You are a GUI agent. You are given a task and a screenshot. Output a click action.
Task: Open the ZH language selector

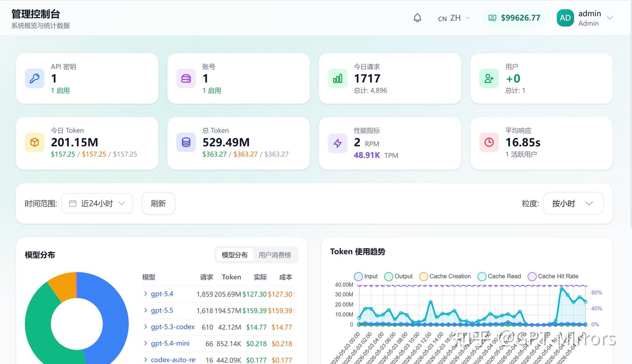coord(454,18)
